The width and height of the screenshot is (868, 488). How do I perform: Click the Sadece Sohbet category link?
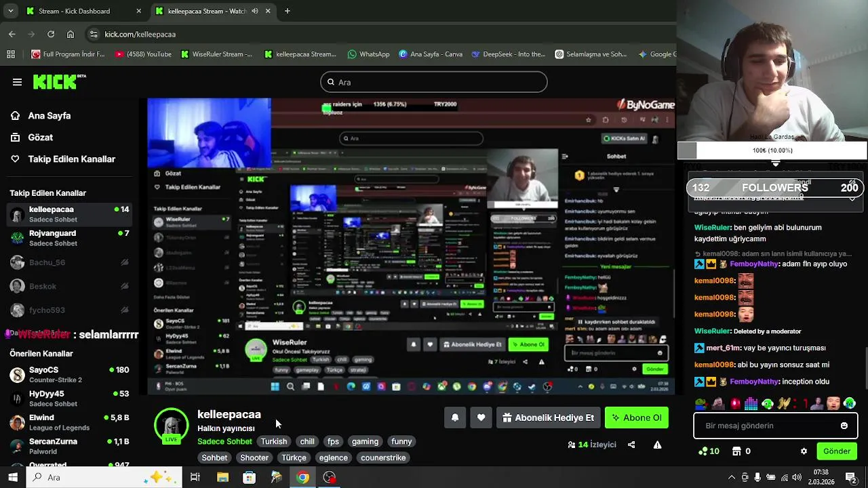pyautogui.click(x=224, y=441)
